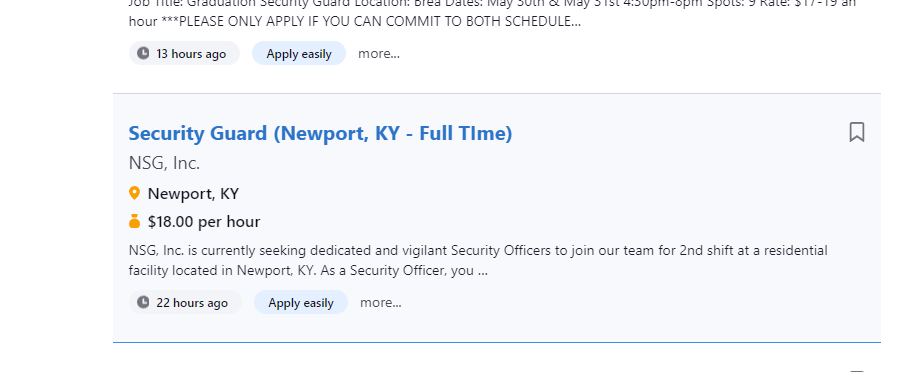Click the Graduation Security Guard job title line

[492, 3]
